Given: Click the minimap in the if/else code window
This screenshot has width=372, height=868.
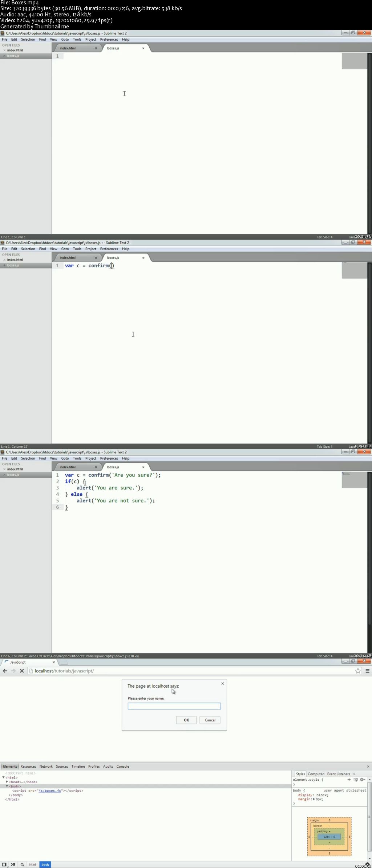Looking at the screenshot, I should tap(354, 480).
